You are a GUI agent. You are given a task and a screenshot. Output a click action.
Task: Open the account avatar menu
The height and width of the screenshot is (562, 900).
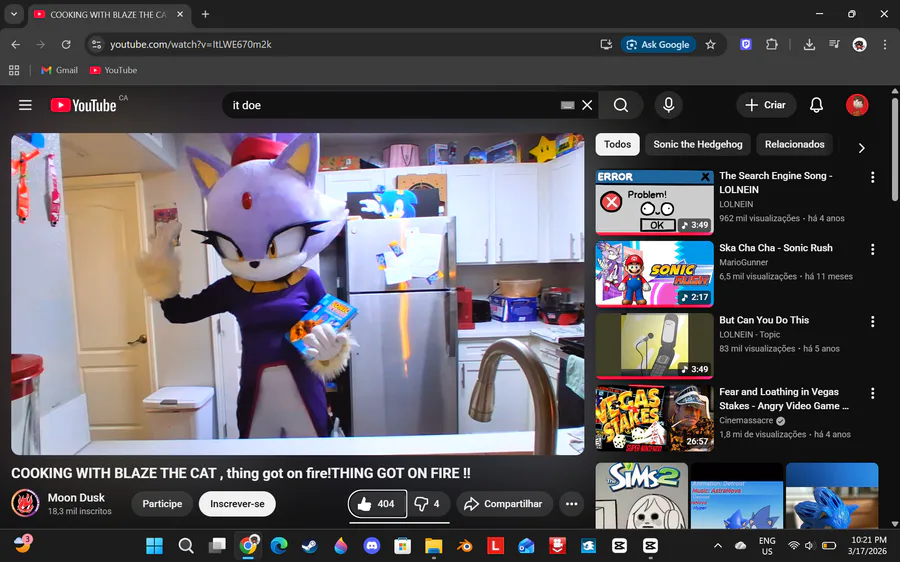[857, 105]
